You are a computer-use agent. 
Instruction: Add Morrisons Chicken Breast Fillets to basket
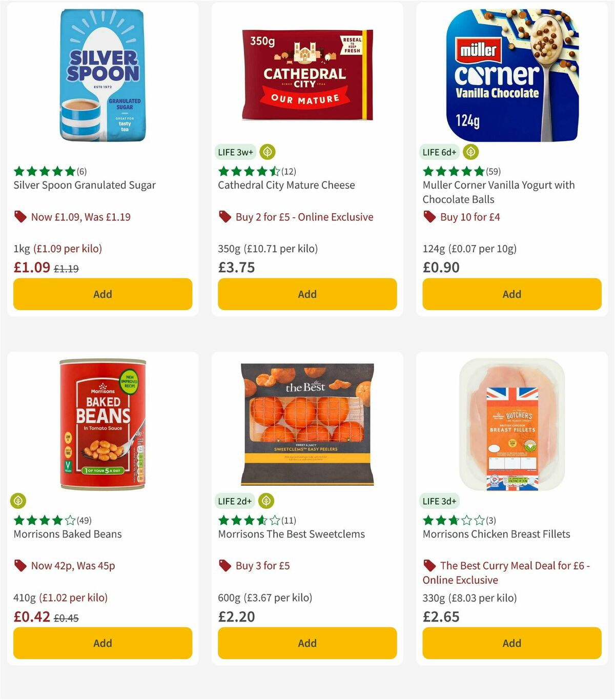pyautogui.click(x=511, y=643)
